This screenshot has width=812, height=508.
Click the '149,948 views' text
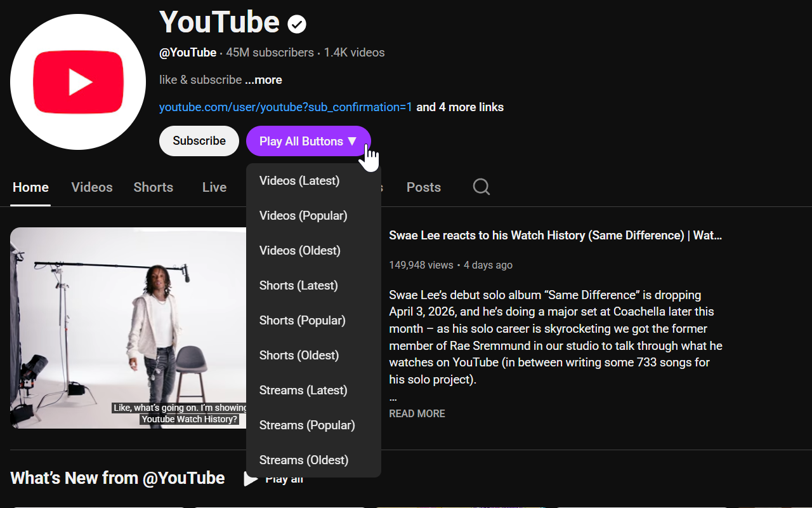tap(421, 265)
